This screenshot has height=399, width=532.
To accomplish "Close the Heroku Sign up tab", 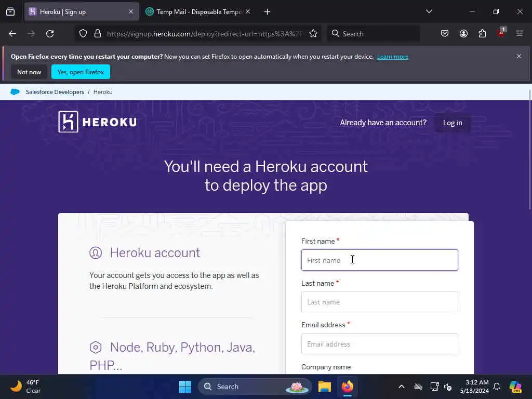I will point(130,12).
